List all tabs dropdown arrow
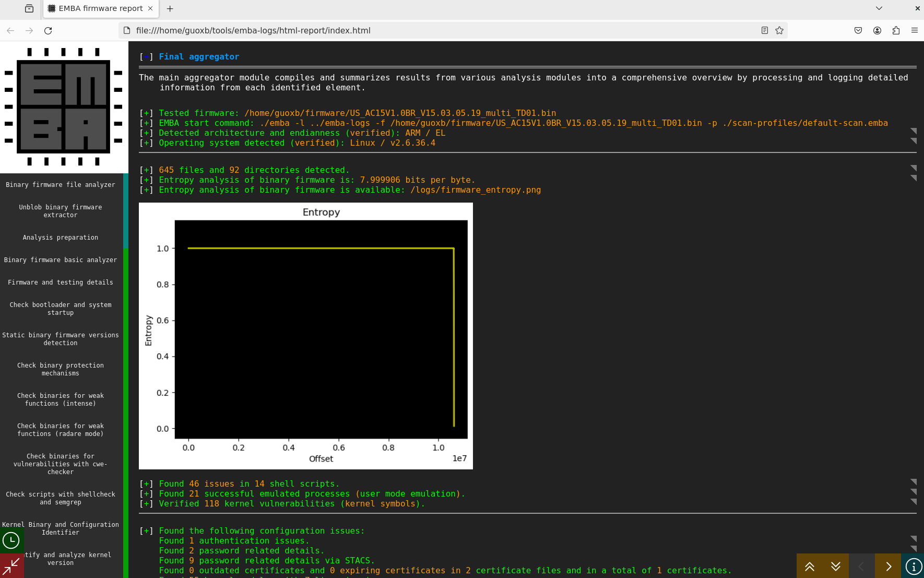This screenshot has width=924, height=578. [x=879, y=8]
